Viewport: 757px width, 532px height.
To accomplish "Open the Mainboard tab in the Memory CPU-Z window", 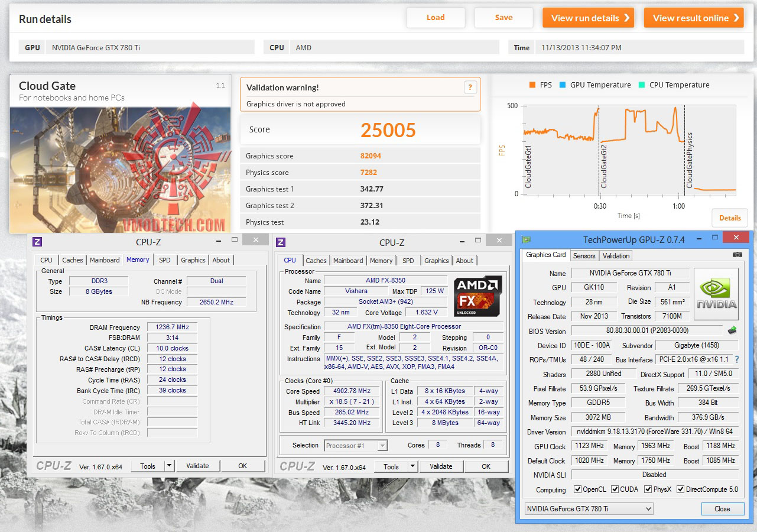I will pyautogui.click(x=105, y=260).
